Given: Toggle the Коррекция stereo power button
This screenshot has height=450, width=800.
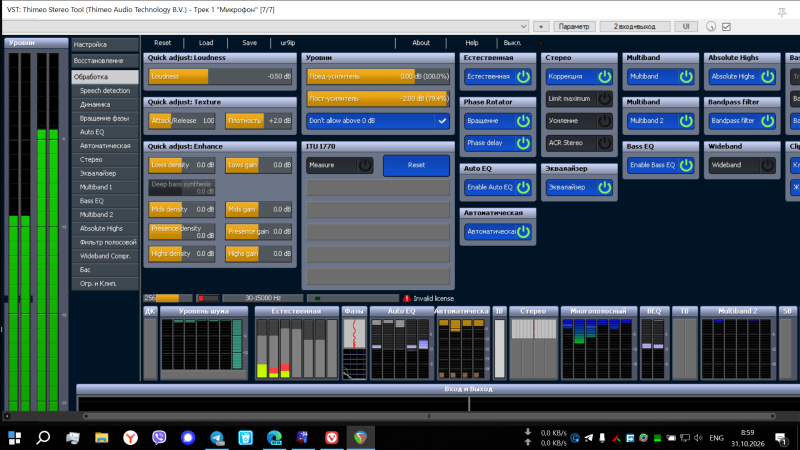Looking at the screenshot, I should 605,77.
